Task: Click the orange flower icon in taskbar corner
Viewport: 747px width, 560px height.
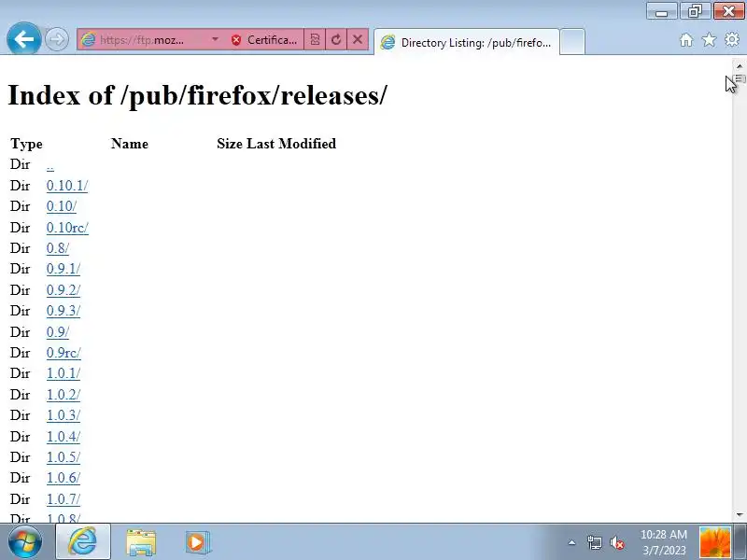Action: coord(714,542)
